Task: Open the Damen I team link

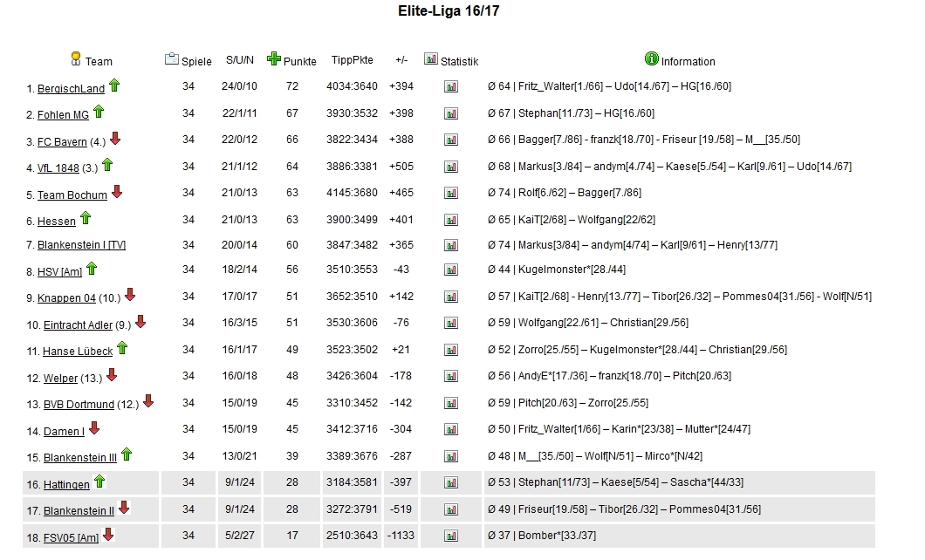Action: (64, 432)
